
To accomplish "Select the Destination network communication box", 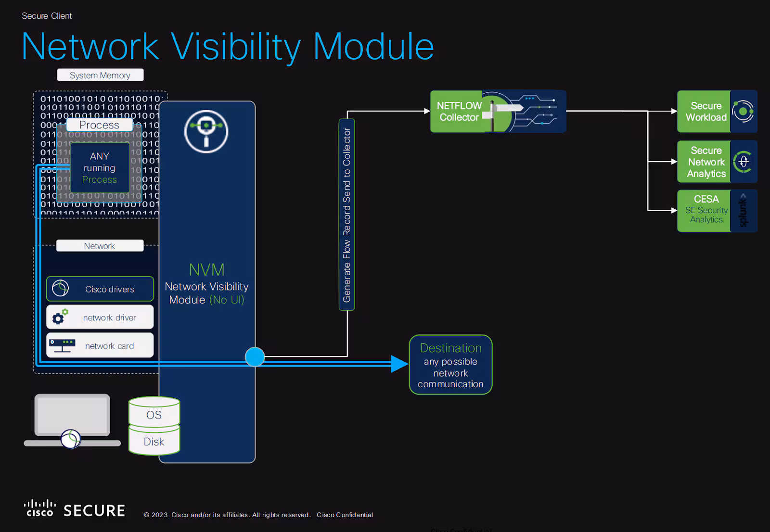I will pyautogui.click(x=450, y=365).
